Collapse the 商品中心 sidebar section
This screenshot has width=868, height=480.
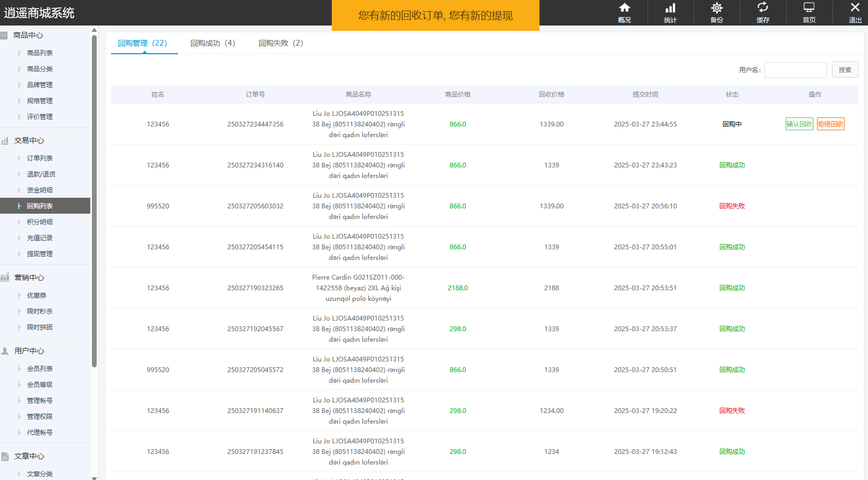(x=28, y=35)
